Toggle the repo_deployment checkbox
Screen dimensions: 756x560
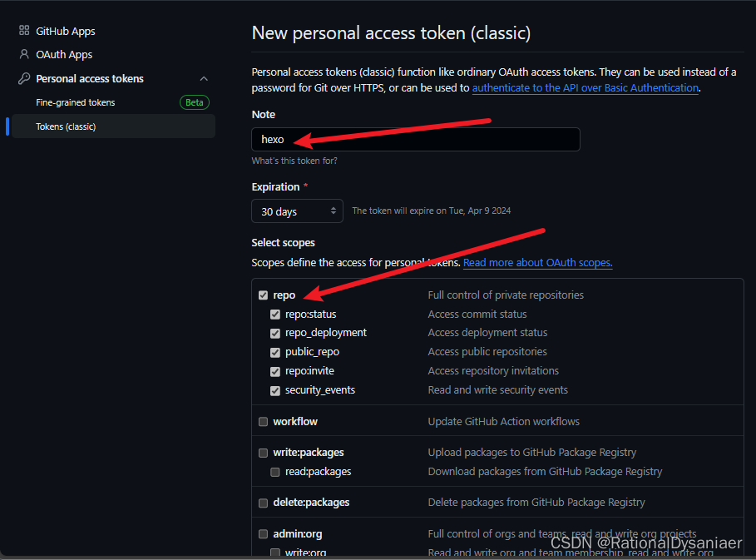click(275, 334)
